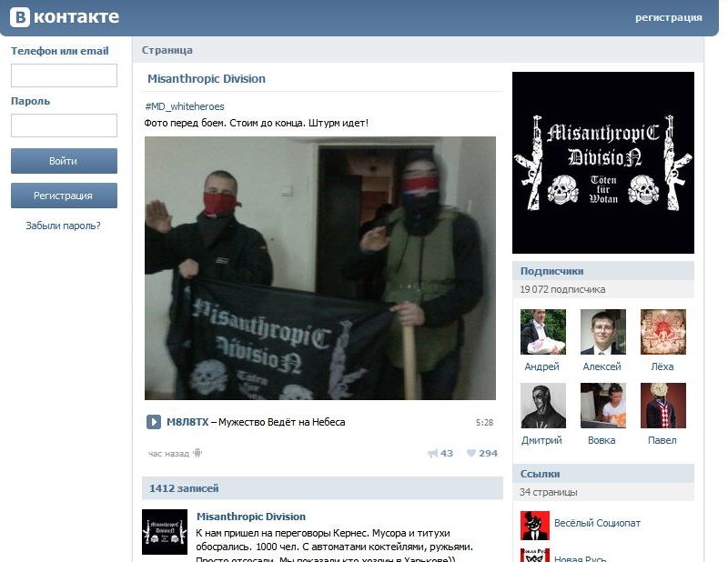Click the Пароль input field
Image resolution: width=728 pixels, height=562 pixels.
point(64,125)
